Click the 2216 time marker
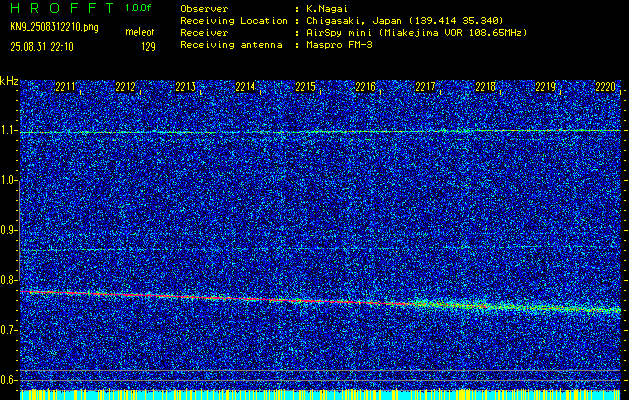Viewport: 629px width, 400px height. tap(365, 87)
